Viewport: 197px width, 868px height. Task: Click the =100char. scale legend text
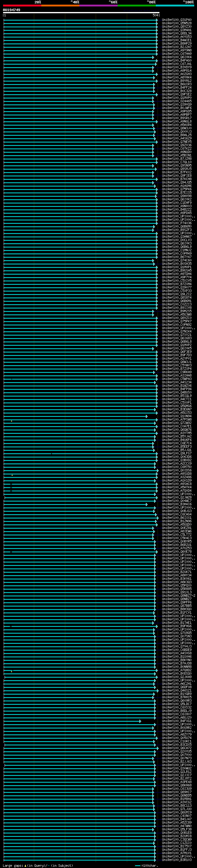tap(150, 866)
